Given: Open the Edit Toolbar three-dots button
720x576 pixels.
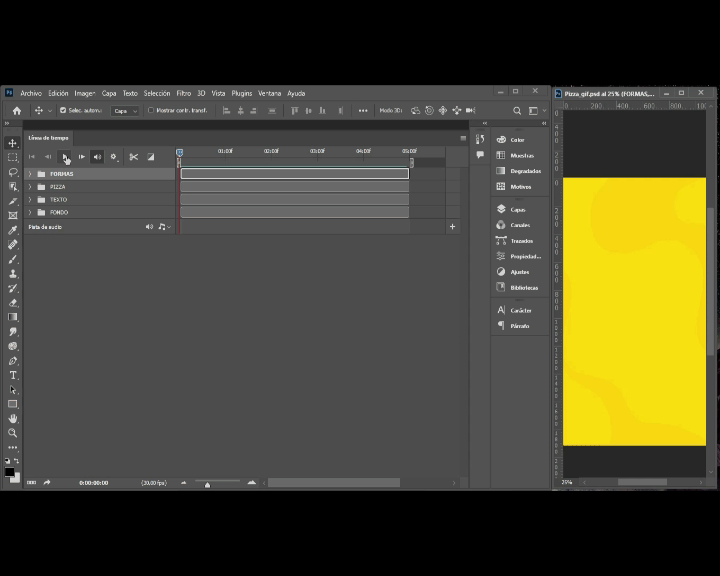Looking at the screenshot, I should click(12, 447).
